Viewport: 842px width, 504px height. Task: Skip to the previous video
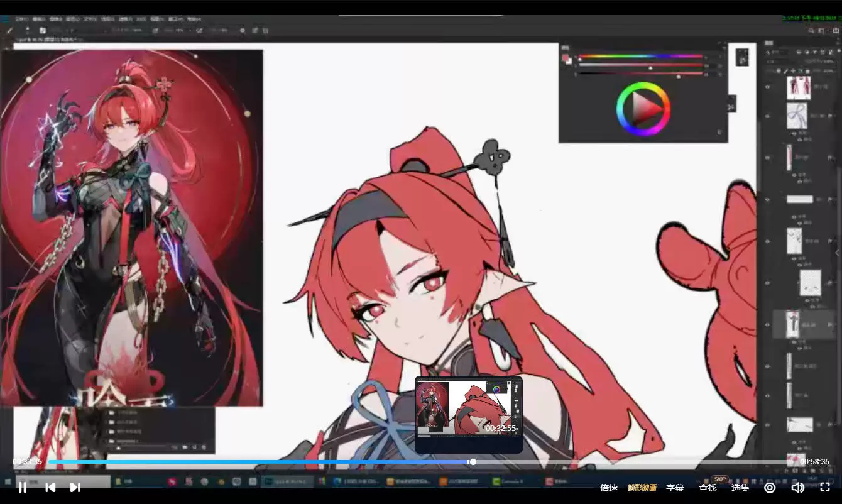[51, 487]
